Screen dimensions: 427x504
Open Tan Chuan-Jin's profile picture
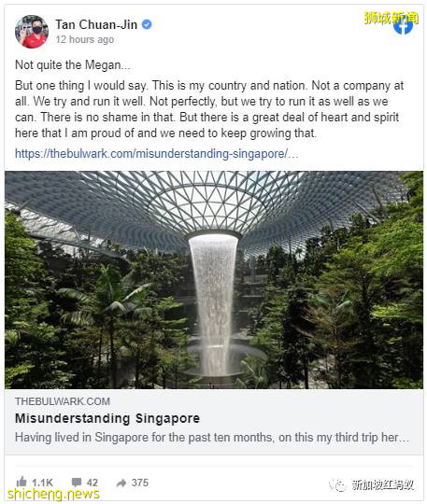(32, 32)
